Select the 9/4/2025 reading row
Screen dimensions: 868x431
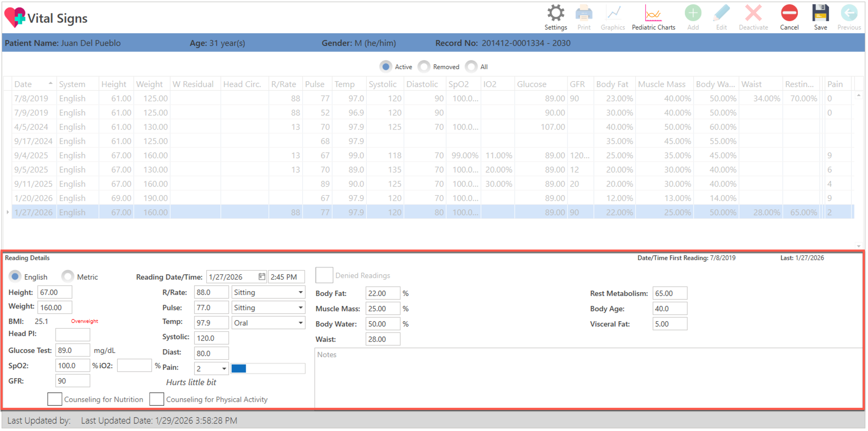pos(31,156)
